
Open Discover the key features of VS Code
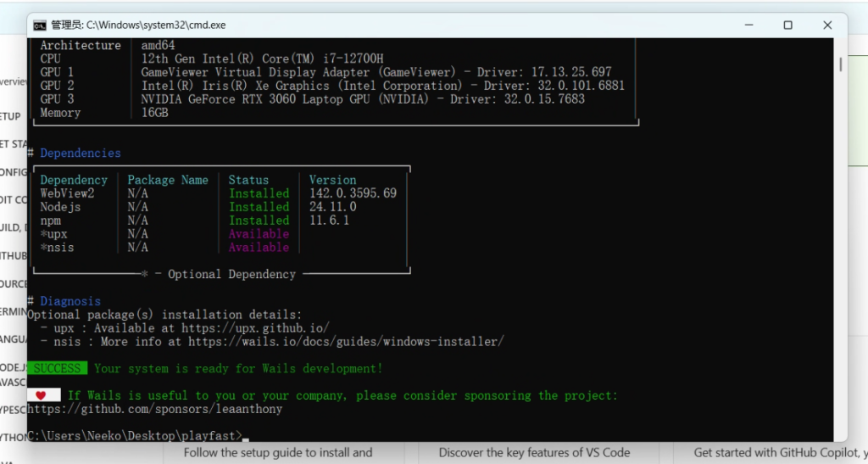pos(535,453)
